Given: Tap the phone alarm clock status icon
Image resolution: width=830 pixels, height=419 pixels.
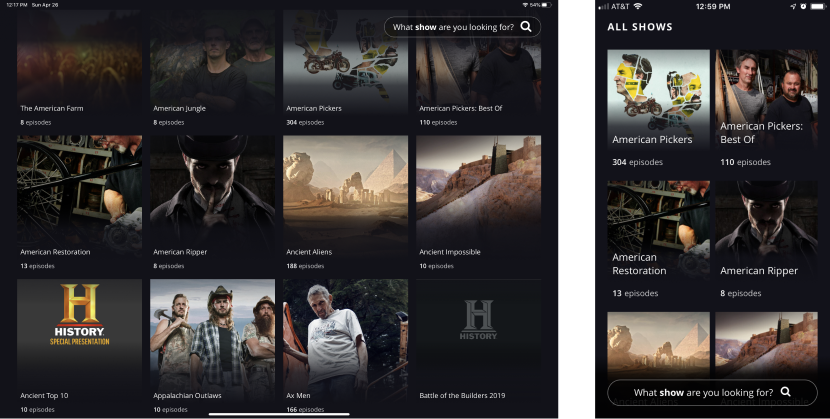Looking at the screenshot, I should [803, 6].
